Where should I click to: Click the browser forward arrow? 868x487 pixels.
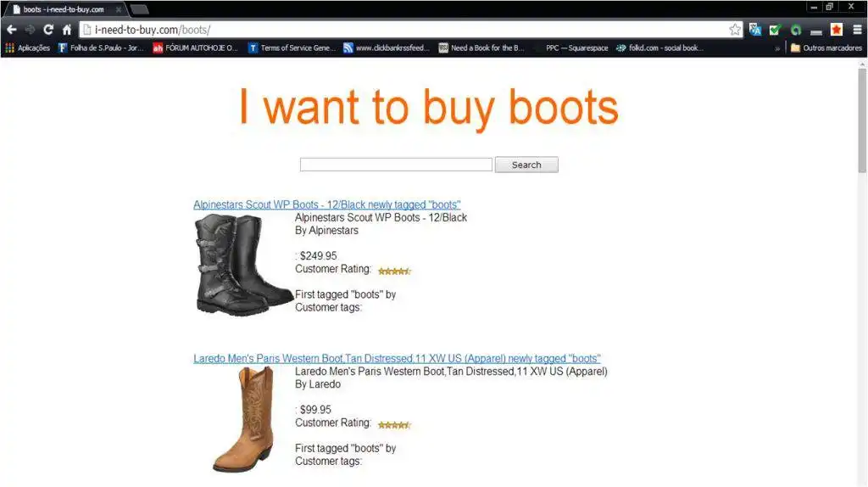point(30,30)
